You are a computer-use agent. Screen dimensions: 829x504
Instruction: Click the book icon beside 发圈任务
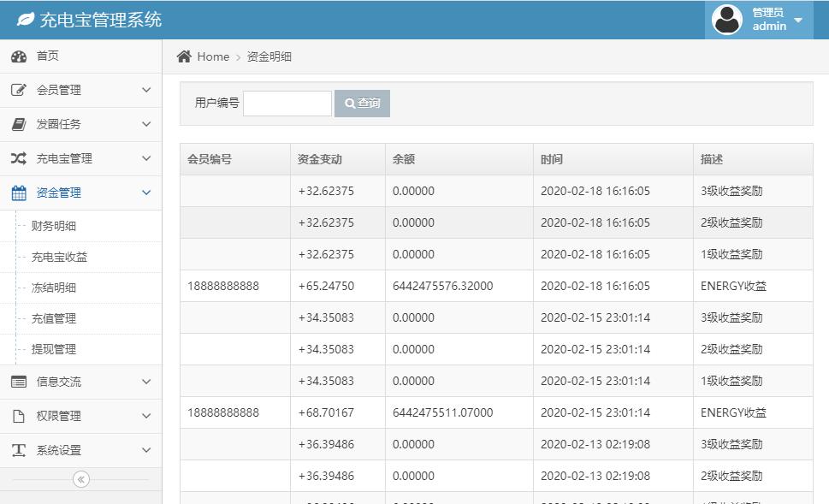coord(19,124)
